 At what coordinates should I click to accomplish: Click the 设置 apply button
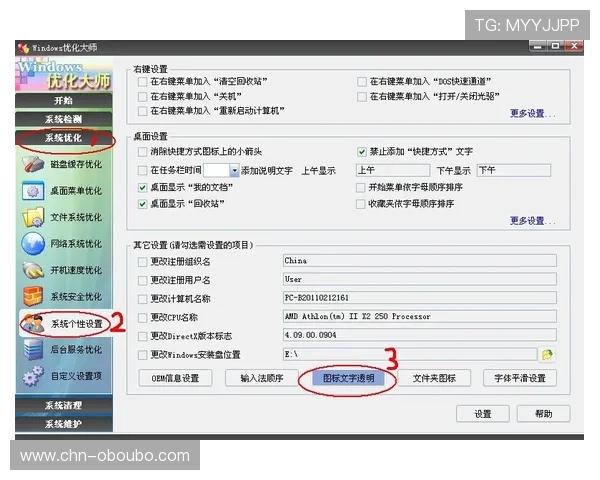(x=483, y=414)
